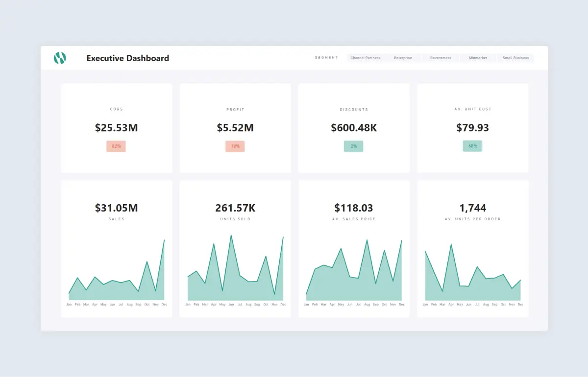Click the Executive Dashboard title

click(x=127, y=58)
